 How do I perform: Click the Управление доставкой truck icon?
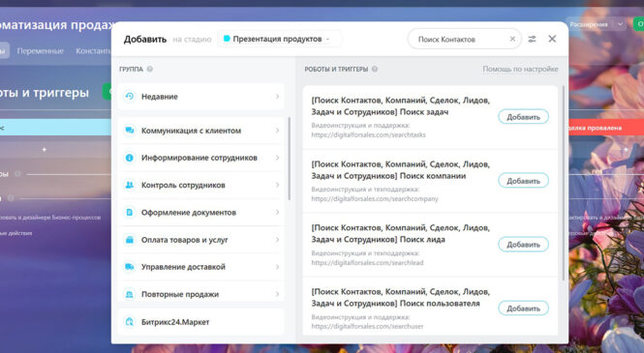(130, 267)
